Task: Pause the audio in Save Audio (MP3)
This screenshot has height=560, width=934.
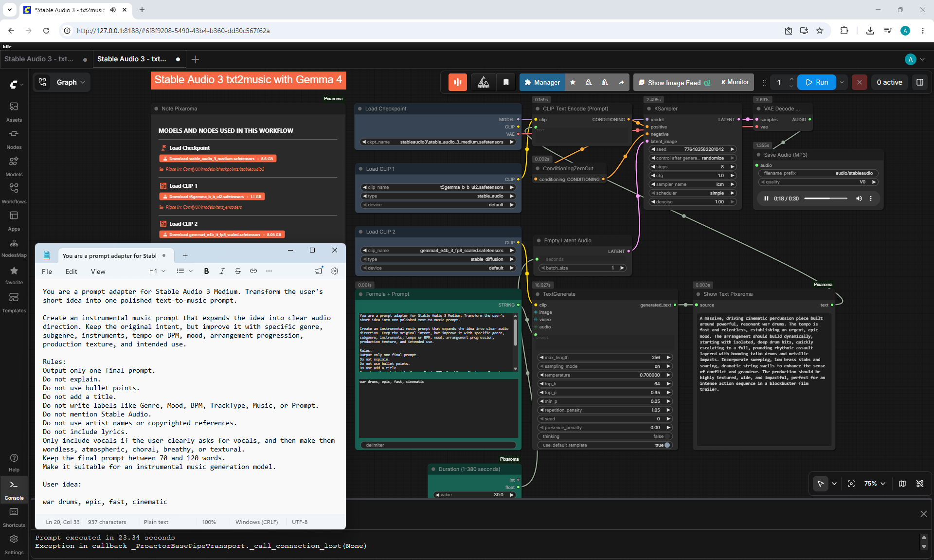Action: tap(766, 199)
